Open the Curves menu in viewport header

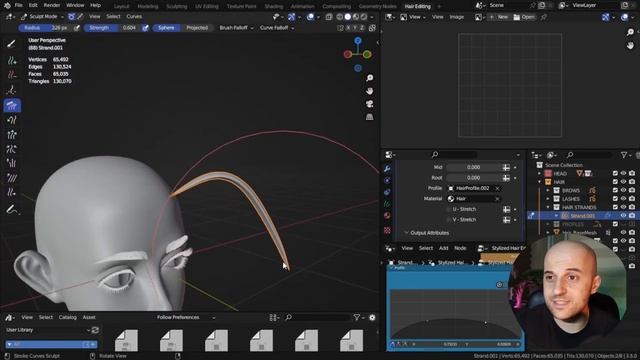134,17
